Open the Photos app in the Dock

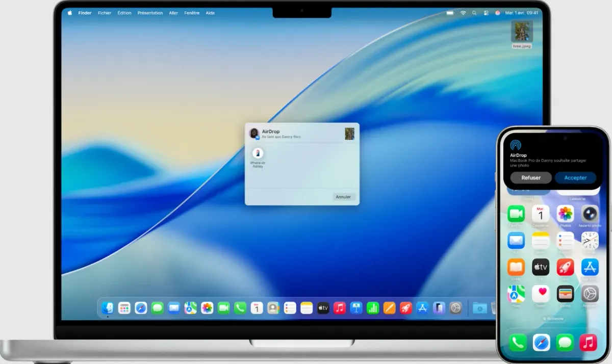(206, 307)
